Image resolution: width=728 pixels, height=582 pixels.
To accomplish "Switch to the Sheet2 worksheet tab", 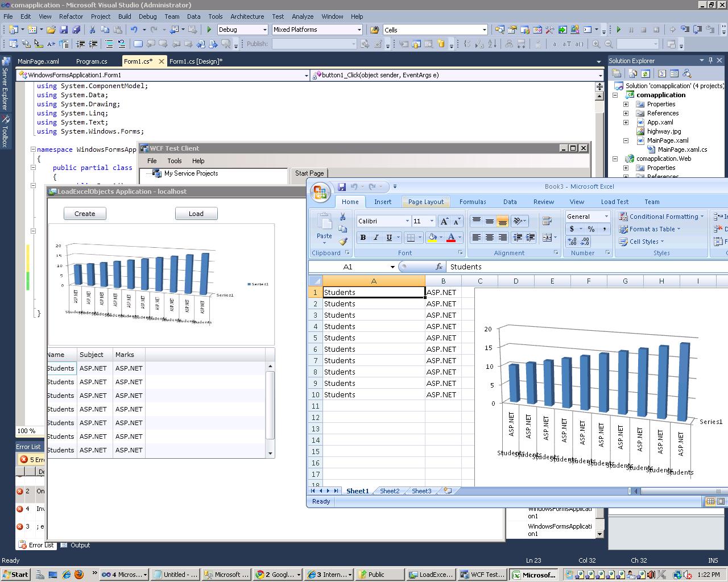I will pos(389,491).
